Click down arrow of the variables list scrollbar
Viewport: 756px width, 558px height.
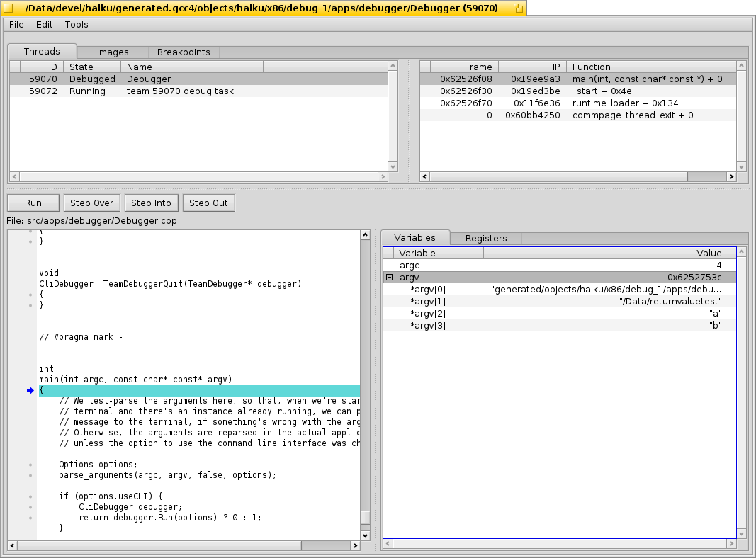[742, 533]
